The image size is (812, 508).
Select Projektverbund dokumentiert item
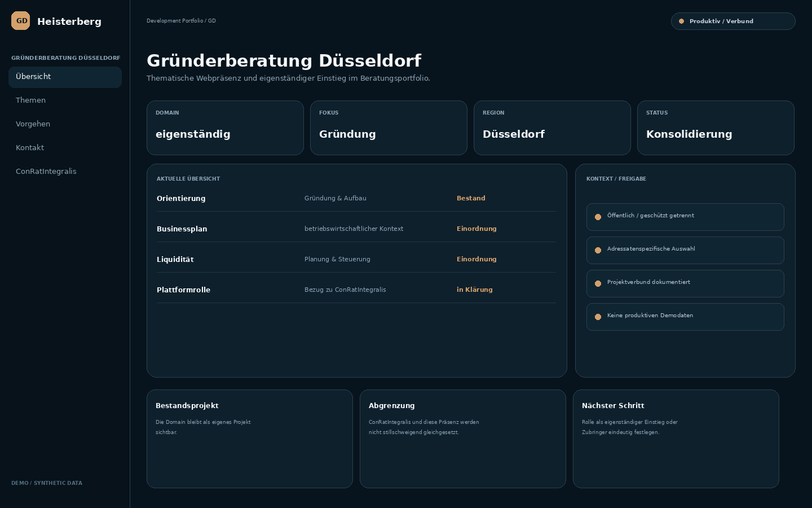pos(685,283)
